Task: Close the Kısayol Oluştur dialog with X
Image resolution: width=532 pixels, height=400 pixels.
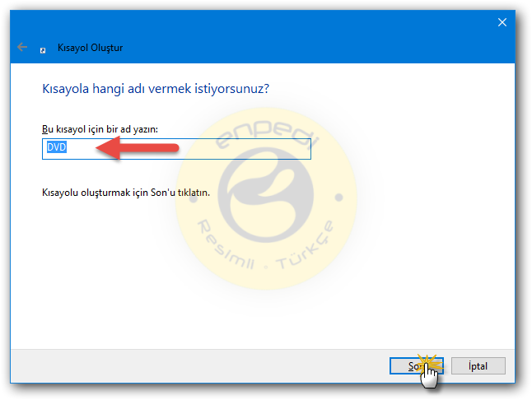Action: (x=502, y=22)
